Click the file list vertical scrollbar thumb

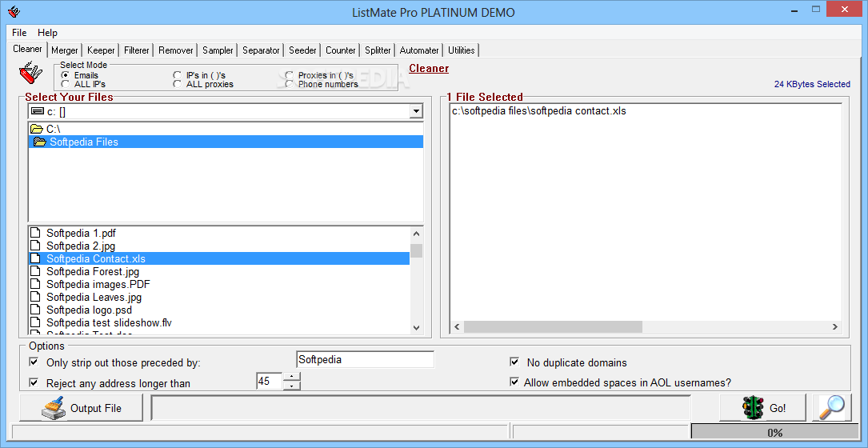coord(416,251)
